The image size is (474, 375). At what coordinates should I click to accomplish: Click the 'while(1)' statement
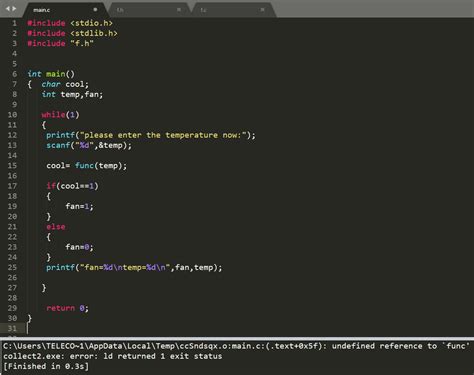tap(60, 115)
